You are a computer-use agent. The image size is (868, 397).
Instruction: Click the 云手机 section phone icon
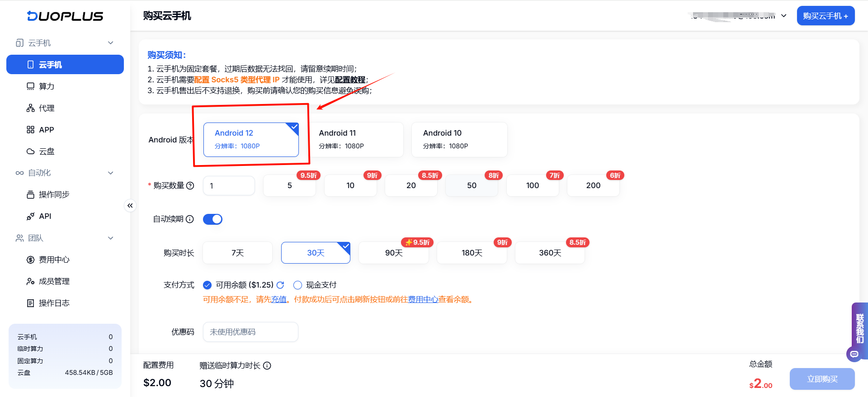pyautogui.click(x=19, y=43)
